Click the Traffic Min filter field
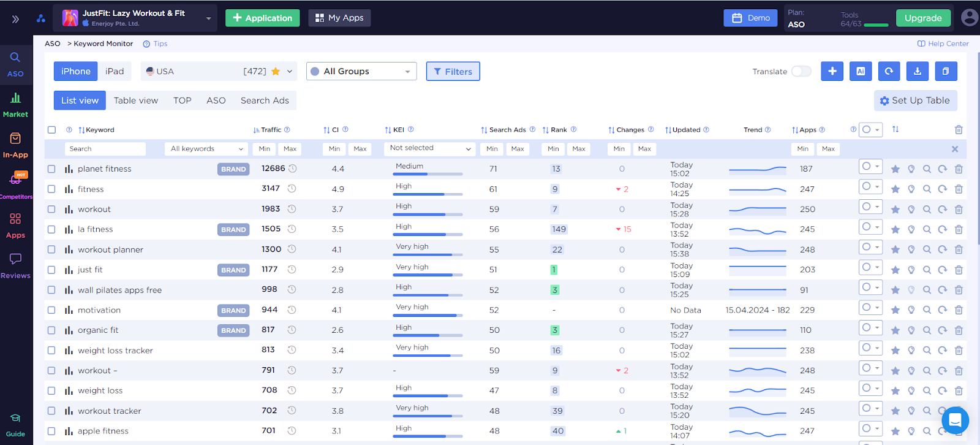980x445 pixels. (x=265, y=149)
